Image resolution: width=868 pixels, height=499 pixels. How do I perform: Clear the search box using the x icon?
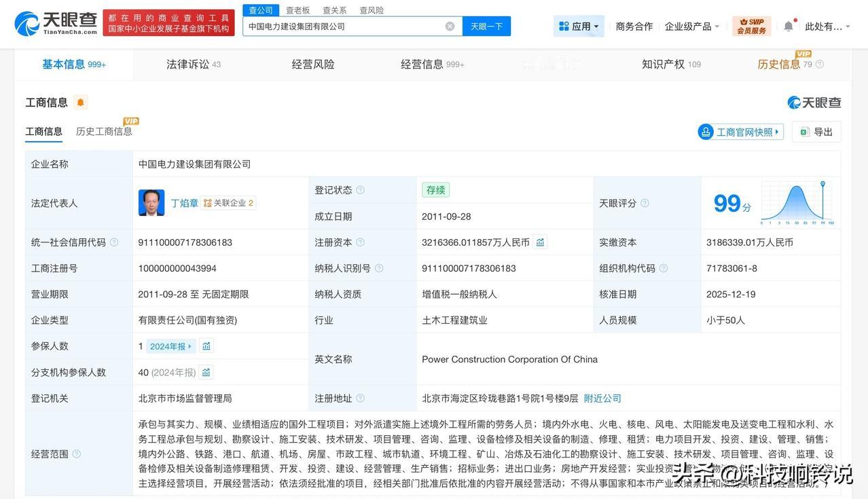447,24
